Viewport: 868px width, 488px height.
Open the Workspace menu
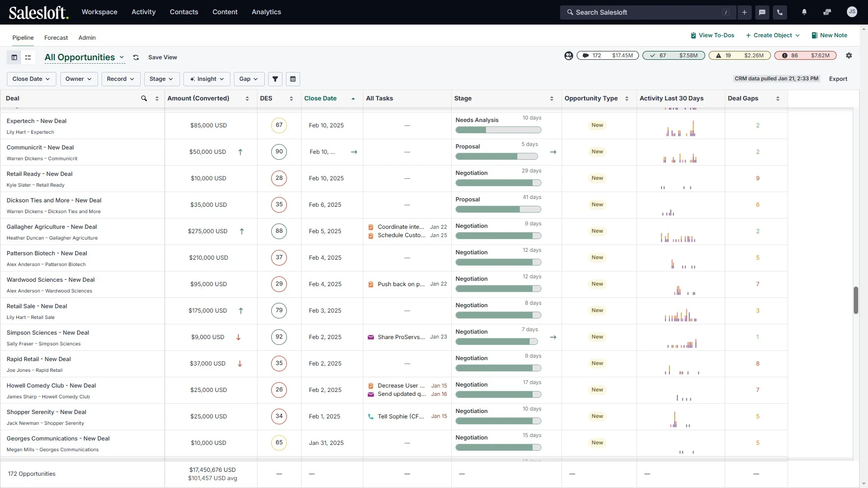pyautogui.click(x=100, y=12)
